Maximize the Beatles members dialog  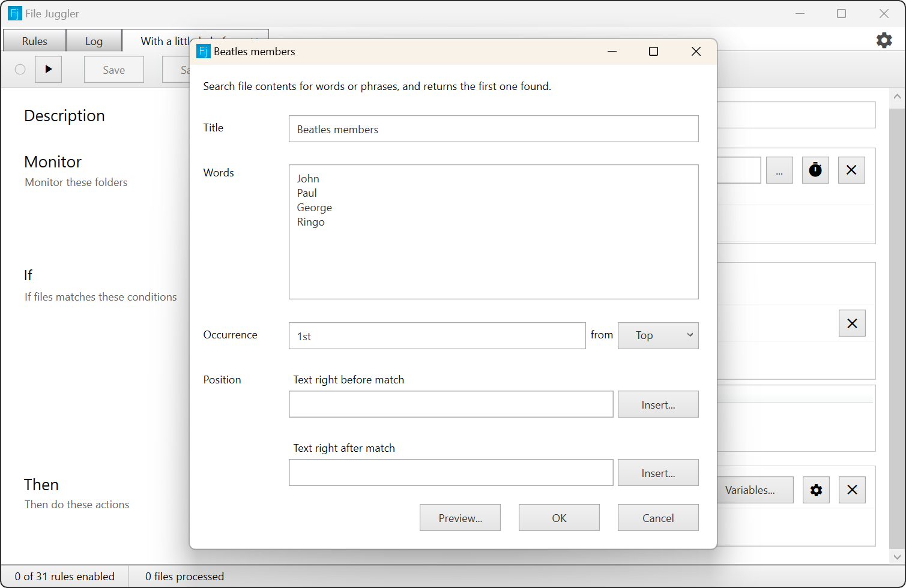pyautogui.click(x=654, y=52)
